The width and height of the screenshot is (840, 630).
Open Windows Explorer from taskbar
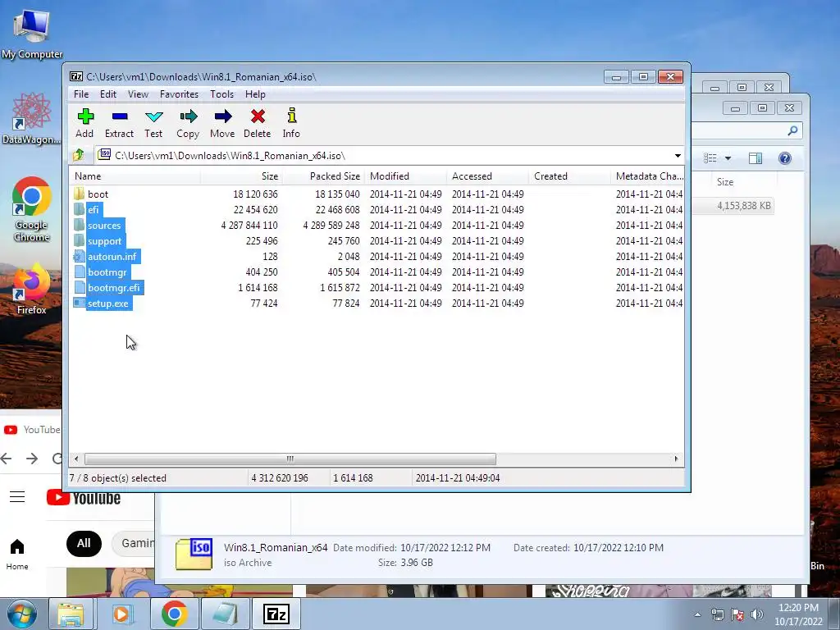pyautogui.click(x=71, y=614)
